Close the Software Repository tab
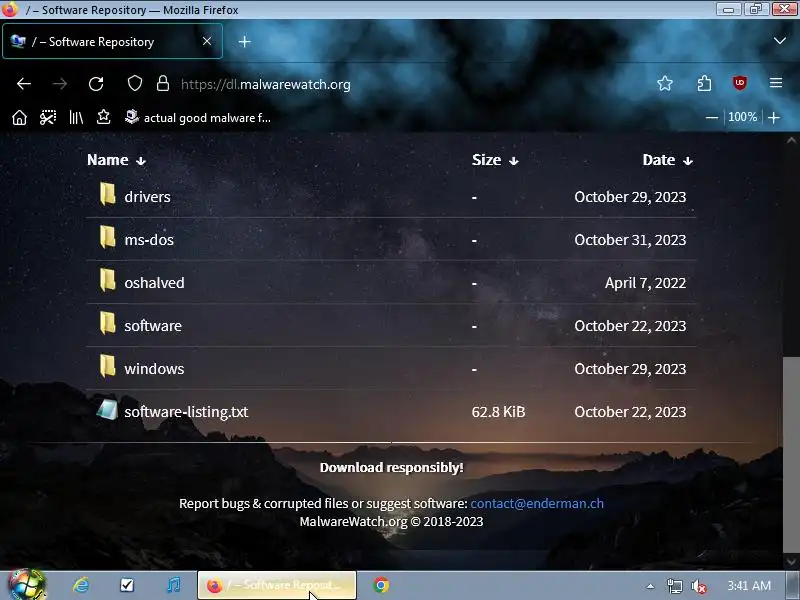 point(207,41)
